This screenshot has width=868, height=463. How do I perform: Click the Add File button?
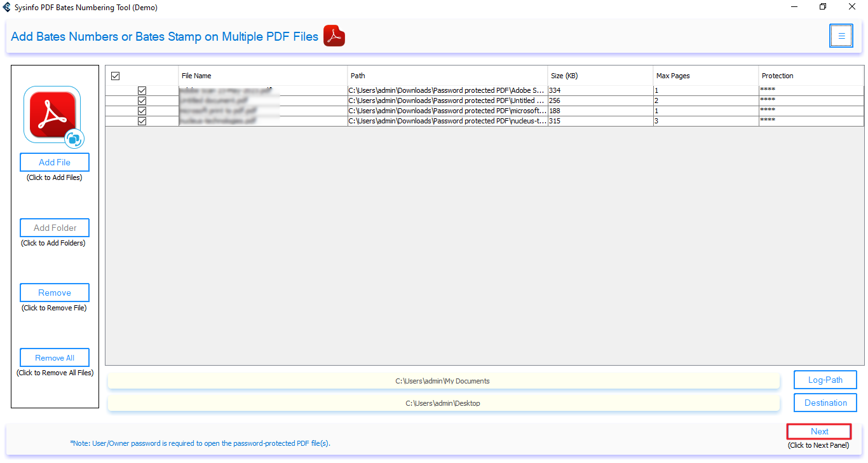(x=54, y=162)
